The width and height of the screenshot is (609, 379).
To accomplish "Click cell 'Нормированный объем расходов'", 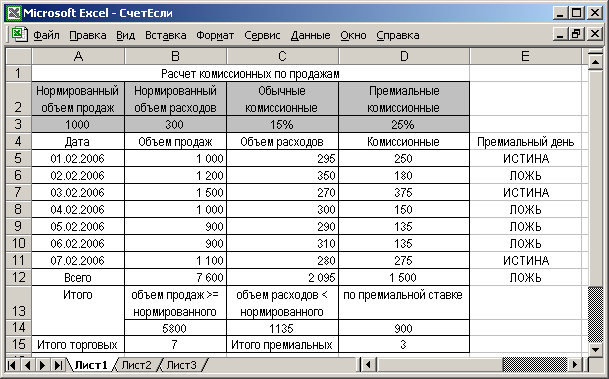I will tap(176, 99).
